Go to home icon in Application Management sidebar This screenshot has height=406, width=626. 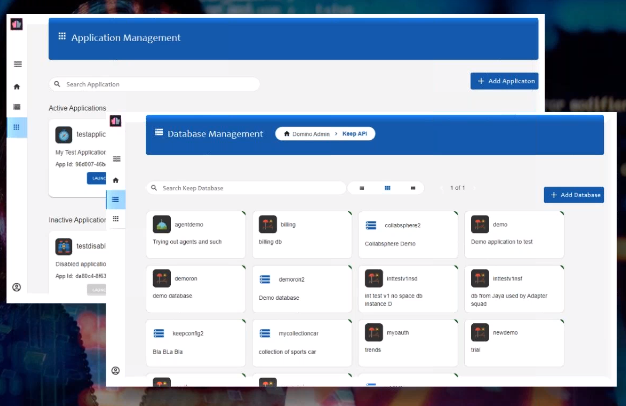point(17,87)
